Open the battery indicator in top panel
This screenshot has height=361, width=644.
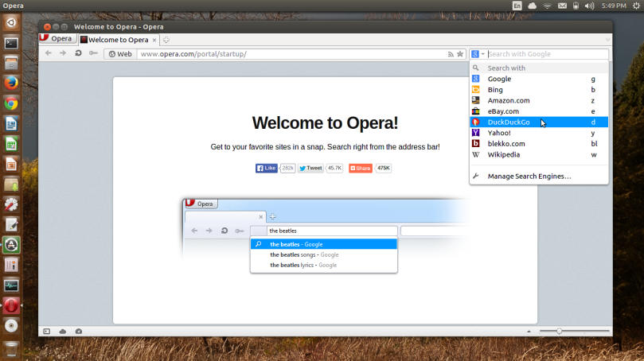tap(576, 6)
